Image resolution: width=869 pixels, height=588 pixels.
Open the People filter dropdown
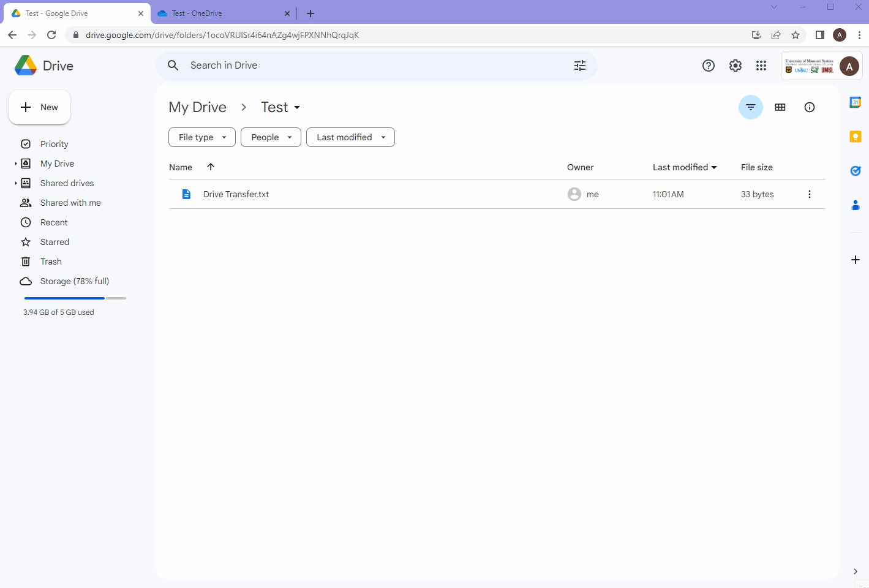pos(271,137)
